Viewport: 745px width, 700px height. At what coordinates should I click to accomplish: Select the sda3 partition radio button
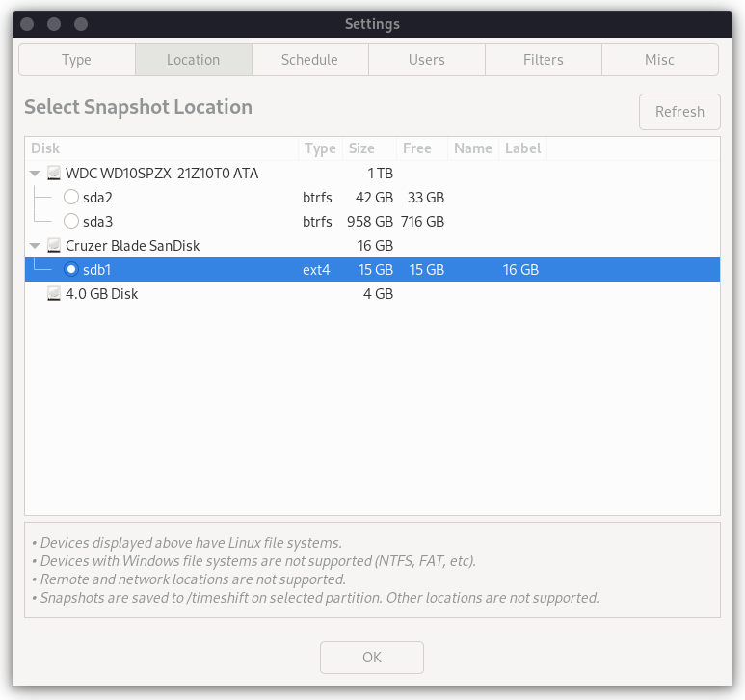click(71, 222)
